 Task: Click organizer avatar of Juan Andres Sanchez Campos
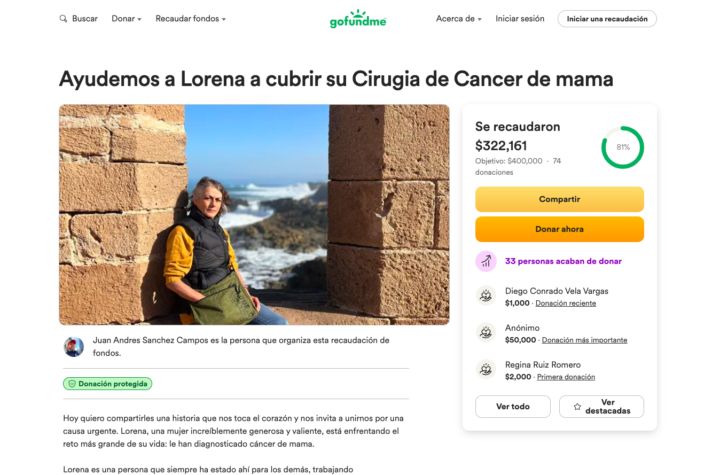point(73,347)
